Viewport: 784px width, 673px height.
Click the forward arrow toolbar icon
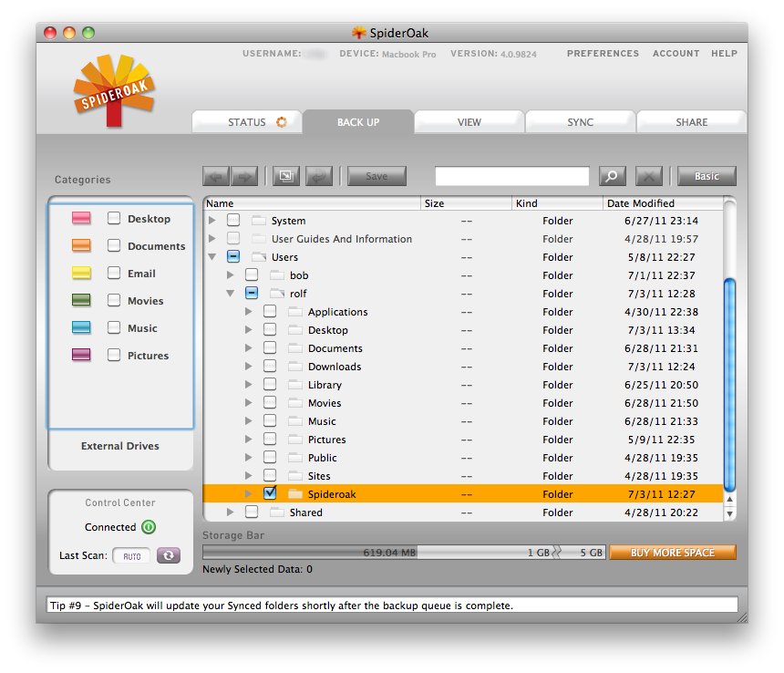[x=244, y=176]
